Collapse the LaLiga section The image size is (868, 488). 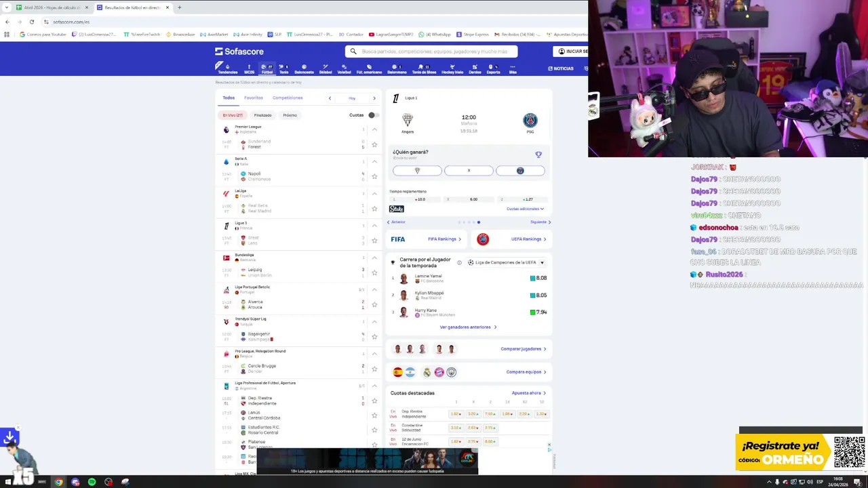374,193
